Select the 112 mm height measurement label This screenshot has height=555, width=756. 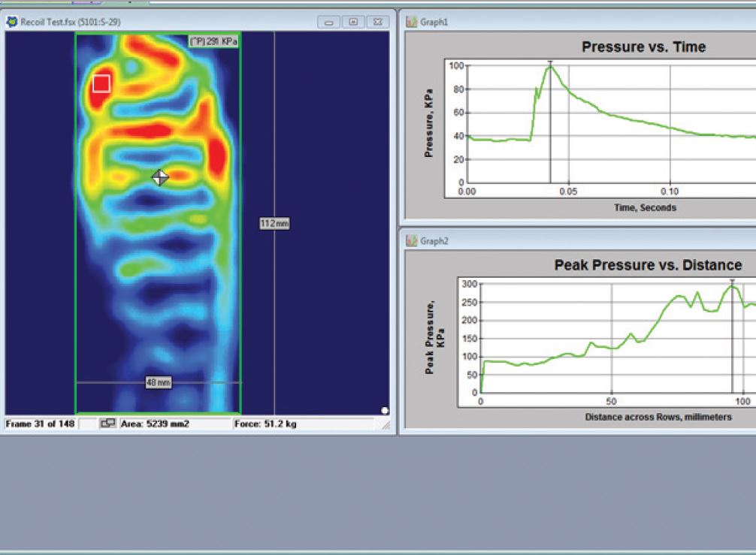(x=274, y=223)
